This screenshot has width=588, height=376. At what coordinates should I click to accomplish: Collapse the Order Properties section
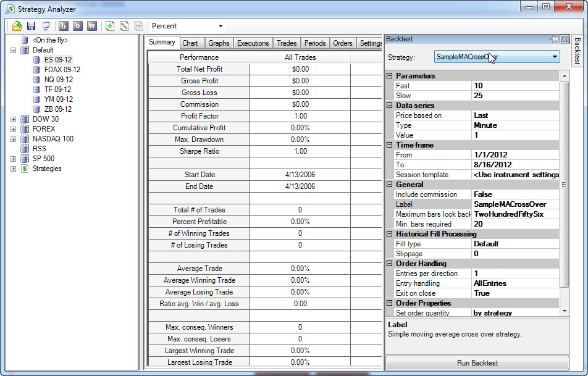click(x=390, y=303)
